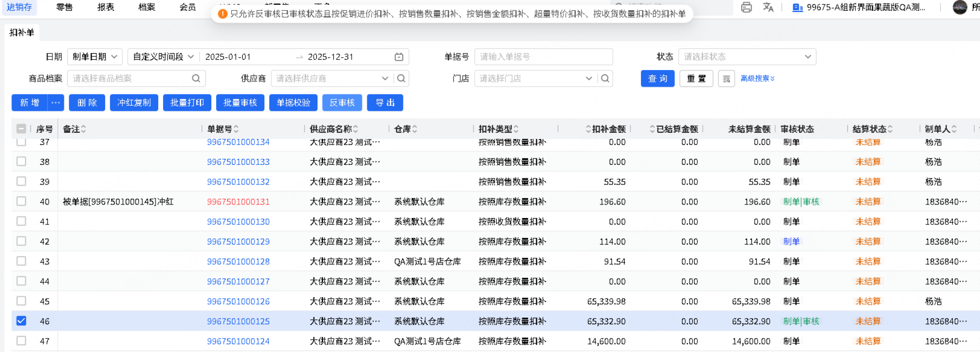Click the 批量打印 button
Screen dimensions: 980x352
[187, 103]
